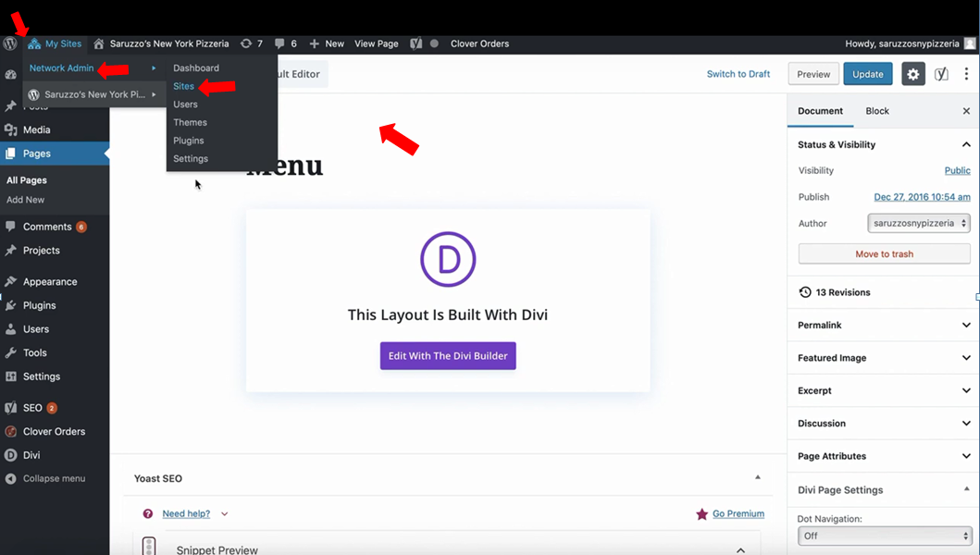Open Clover Orders in admin bar

[479, 43]
